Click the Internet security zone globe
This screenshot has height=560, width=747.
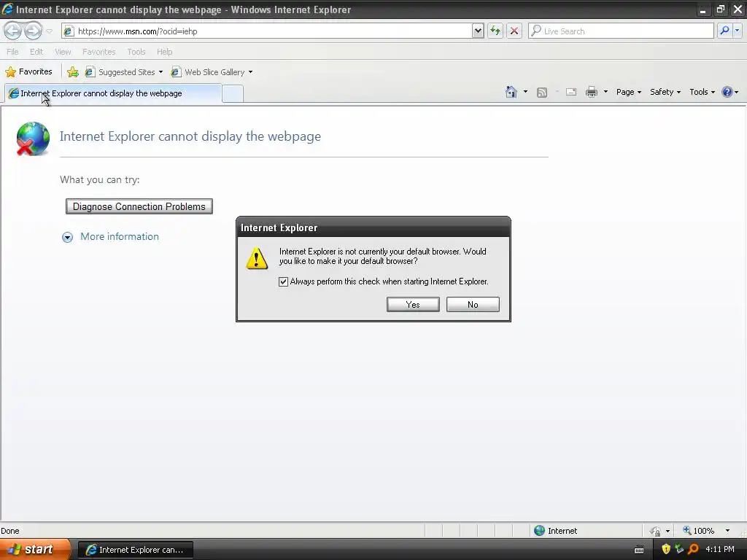pyautogui.click(x=539, y=531)
